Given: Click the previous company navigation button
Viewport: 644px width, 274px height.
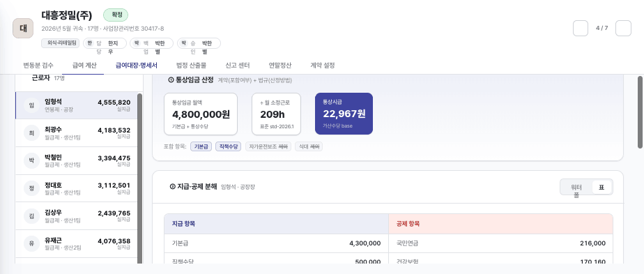Looking at the screenshot, I should click(581, 29).
